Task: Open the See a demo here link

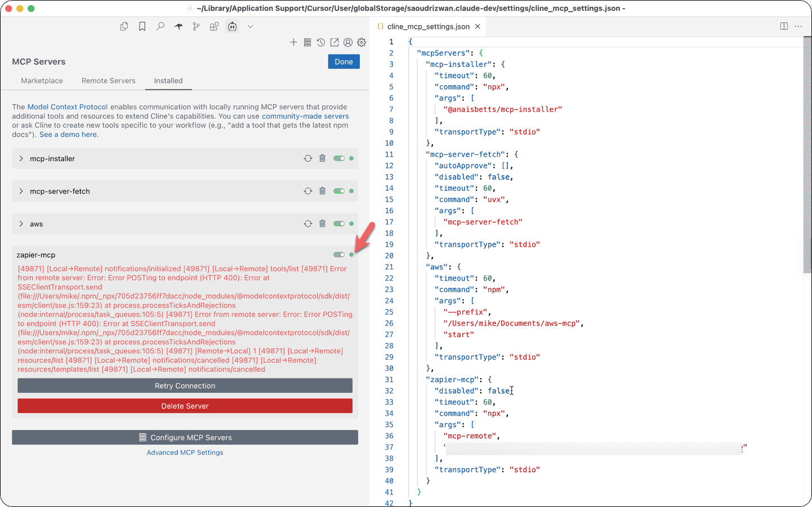Action: coord(68,135)
